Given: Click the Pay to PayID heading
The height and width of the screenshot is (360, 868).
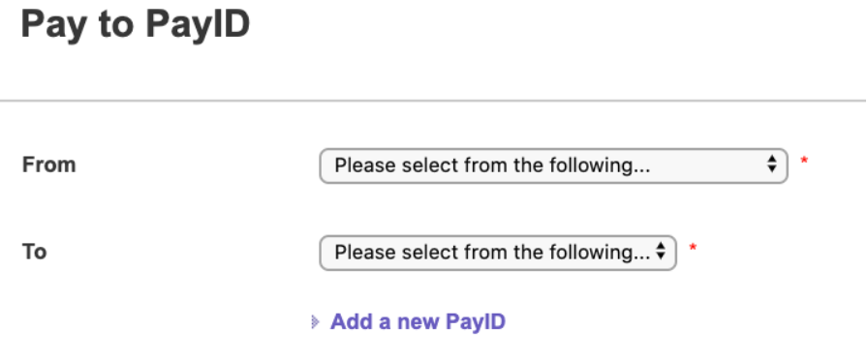Looking at the screenshot, I should pyautogui.click(x=136, y=24).
